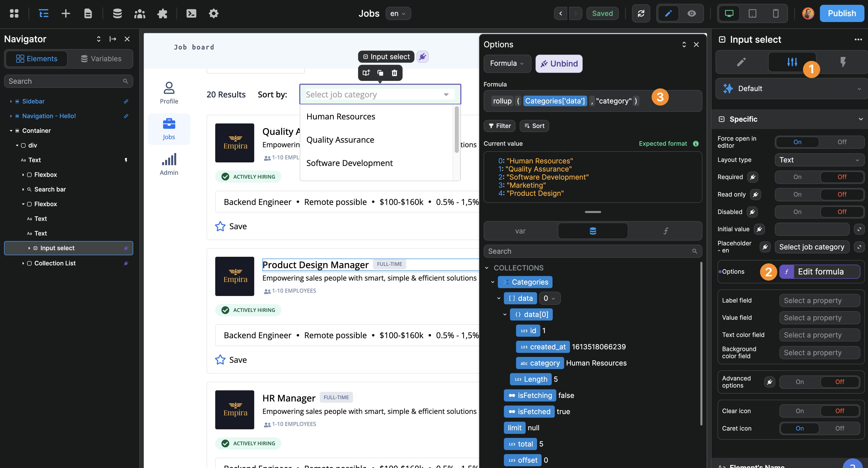Open the plugins puzzle piece icon
The image size is (868, 468).
[162, 13]
